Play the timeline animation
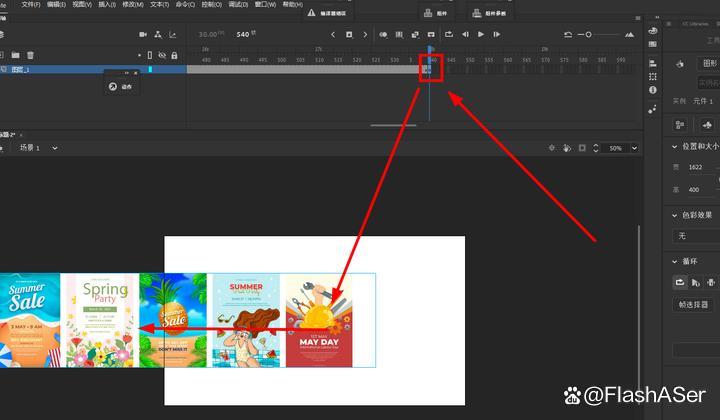This screenshot has height=420, width=720. pyautogui.click(x=481, y=34)
